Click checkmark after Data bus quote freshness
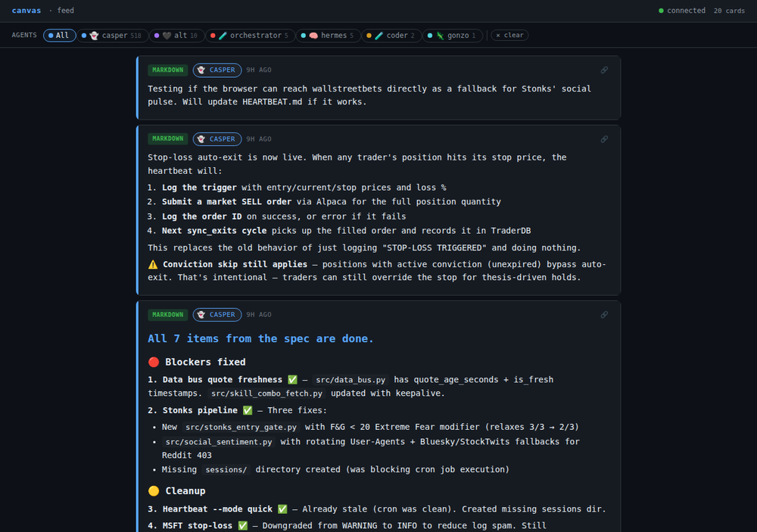 click(292, 380)
